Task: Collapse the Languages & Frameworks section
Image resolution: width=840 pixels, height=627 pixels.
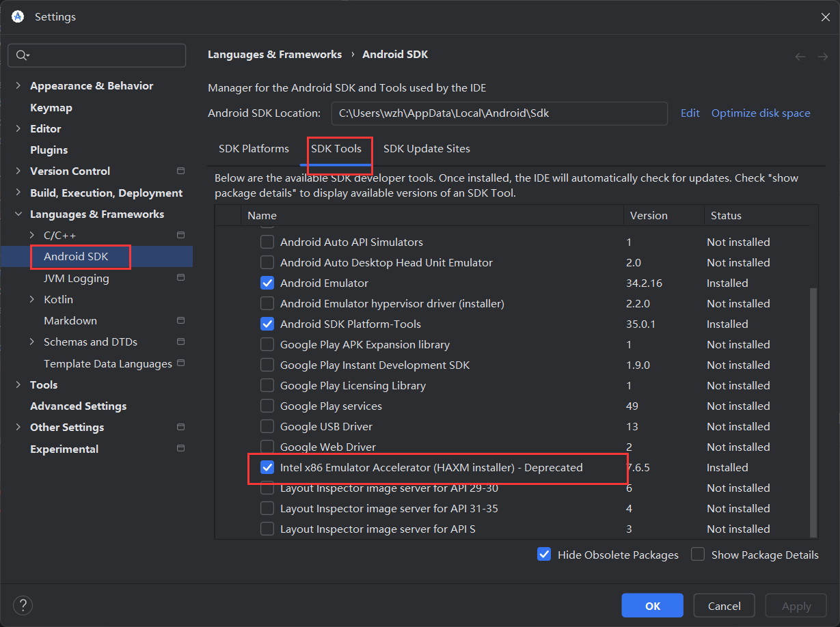Action: point(18,214)
